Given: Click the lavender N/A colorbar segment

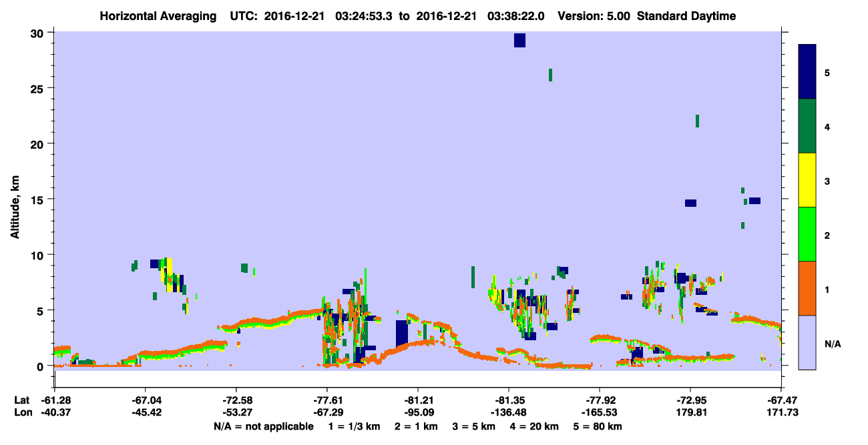Looking at the screenshot, I should (x=807, y=342).
